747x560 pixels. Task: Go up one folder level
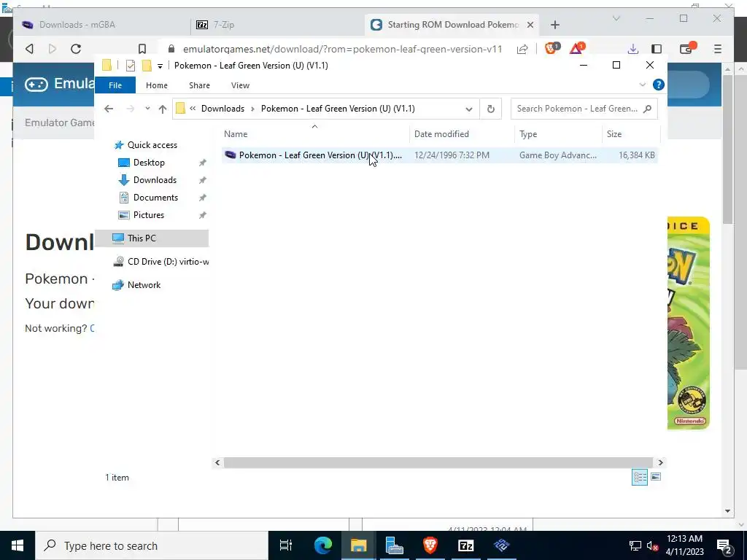pyautogui.click(x=163, y=109)
